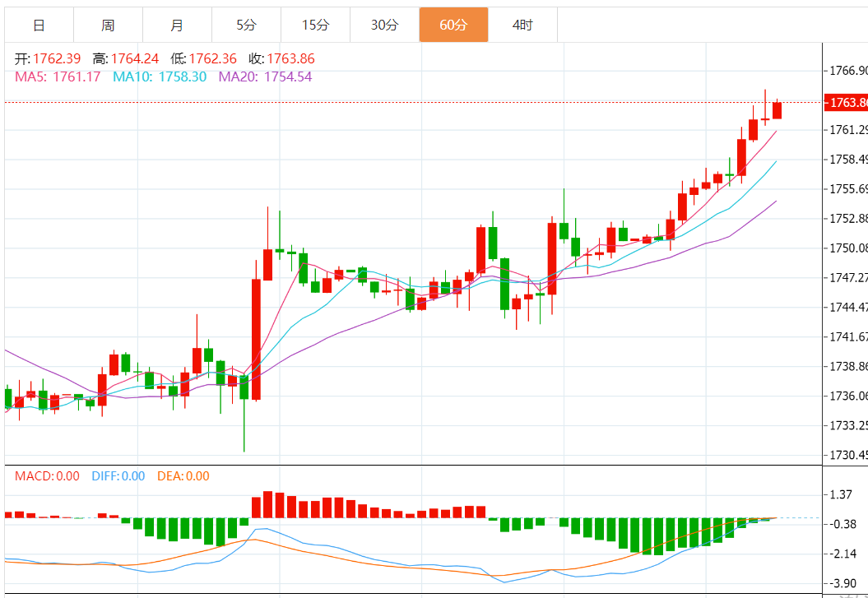Image resolution: width=868 pixels, height=598 pixels.
Task: Click the 1.37 MACD axis label
Action: click(x=842, y=494)
